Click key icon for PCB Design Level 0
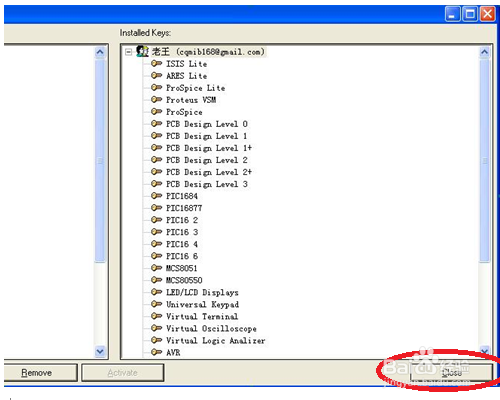 point(156,124)
